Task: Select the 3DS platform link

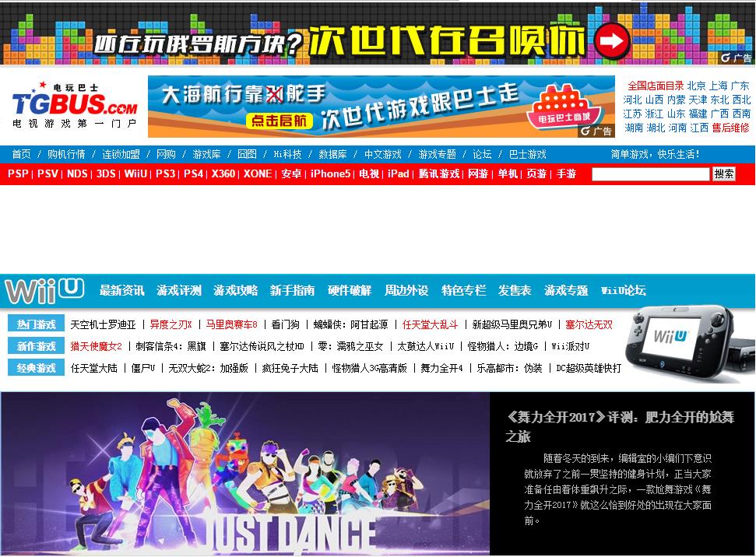Action: (x=106, y=173)
